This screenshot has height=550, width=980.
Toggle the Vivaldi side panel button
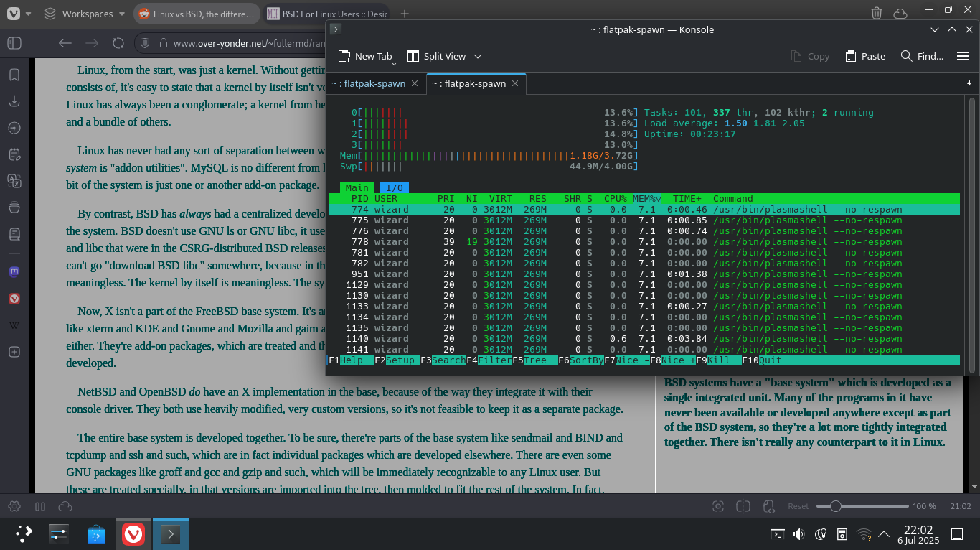(14, 43)
